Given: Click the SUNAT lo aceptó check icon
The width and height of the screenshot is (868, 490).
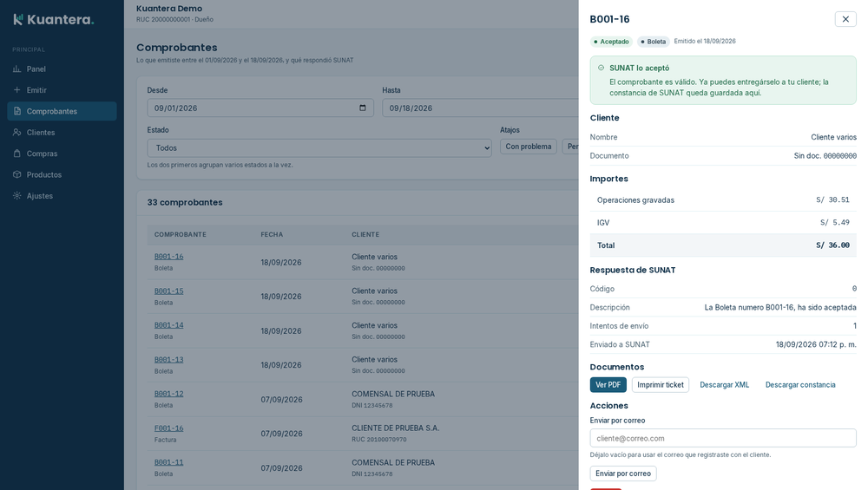Looking at the screenshot, I should point(602,68).
